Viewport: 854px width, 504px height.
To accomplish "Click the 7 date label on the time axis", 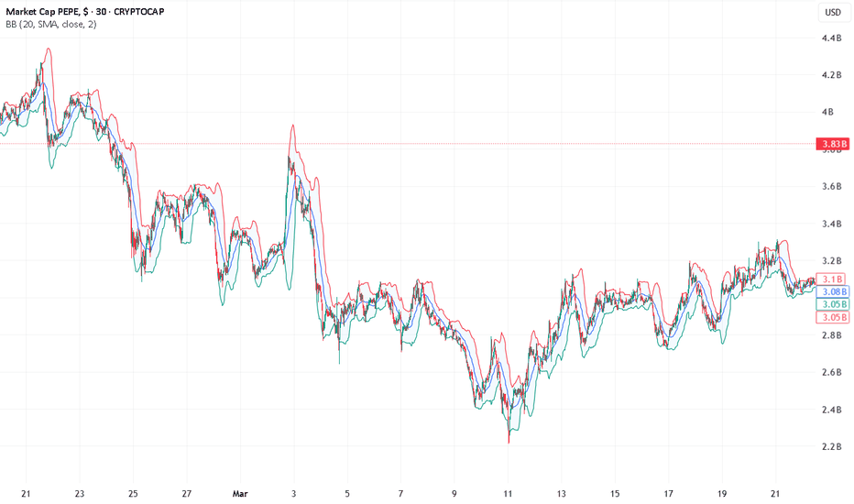I will coord(400,494).
